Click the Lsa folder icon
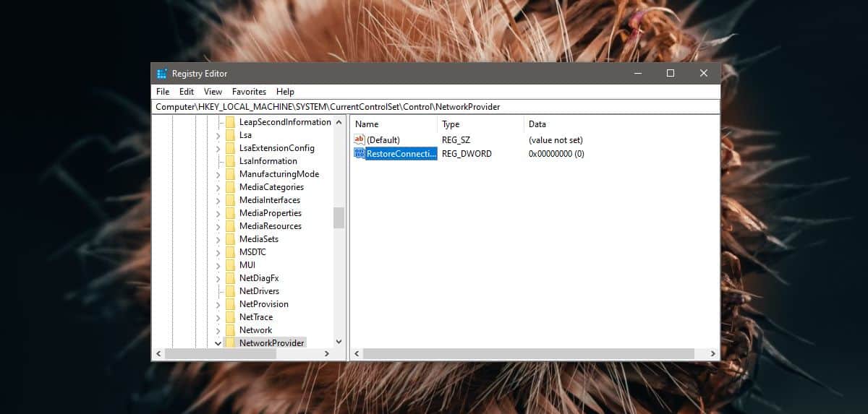868x414 pixels. pyautogui.click(x=231, y=135)
